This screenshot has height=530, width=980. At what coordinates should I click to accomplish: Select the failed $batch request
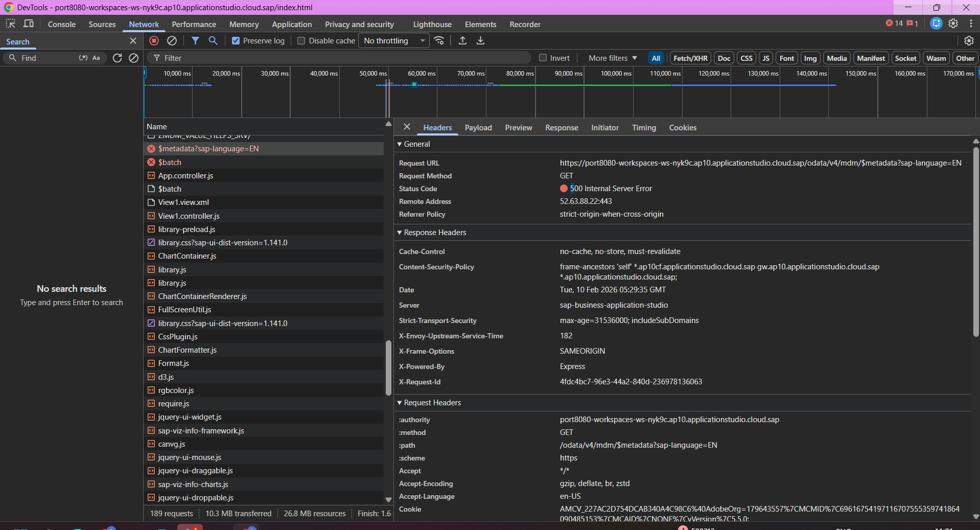(x=170, y=163)
